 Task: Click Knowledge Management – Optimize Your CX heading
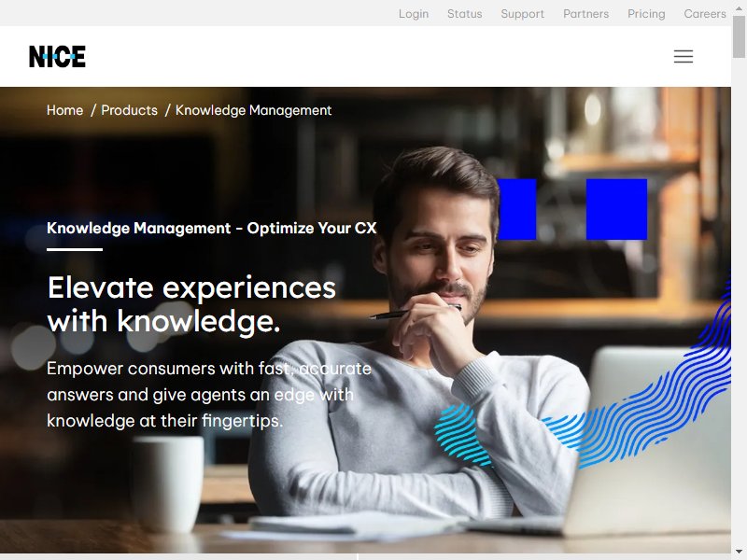click(212, 228)
